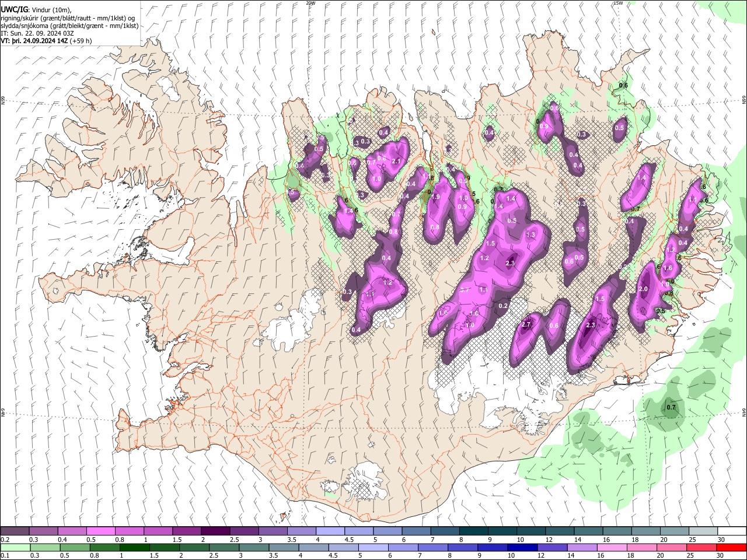Click the slydda/snjókoma legend description line
747x560 pixels.
(69, 26)
